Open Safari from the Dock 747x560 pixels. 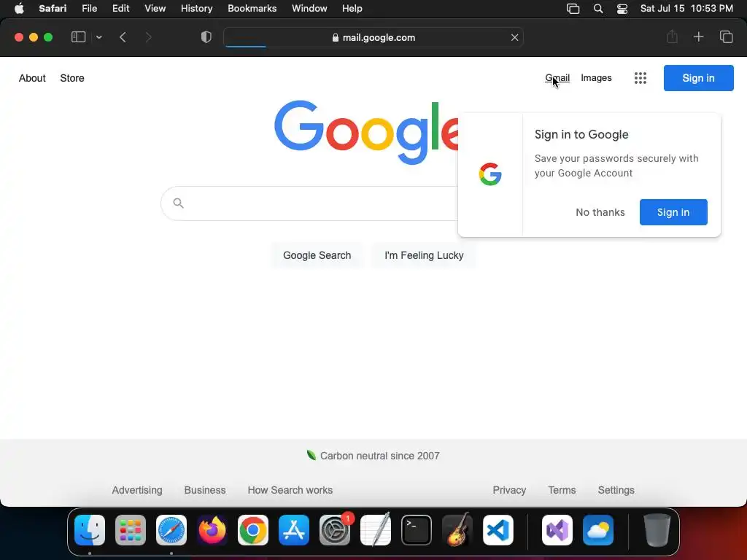[171, 530]
